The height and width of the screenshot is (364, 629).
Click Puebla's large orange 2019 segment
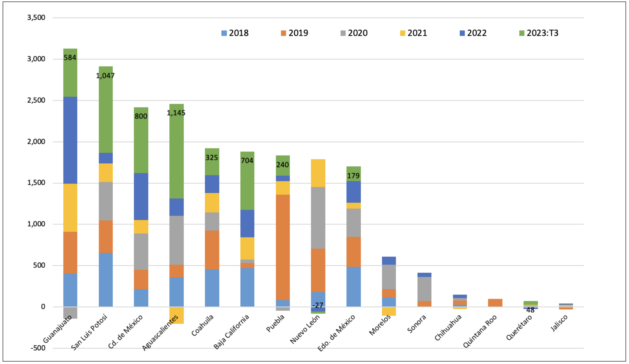(283, 248)
